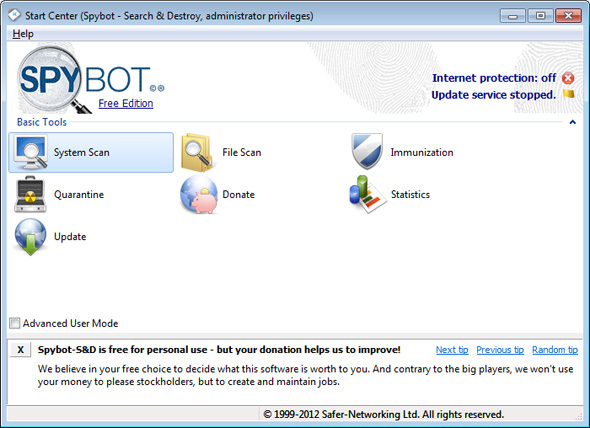This screenshot has height=428, width=590.
Task: Open the Free Edition link
Action: [x=126, y=103]
